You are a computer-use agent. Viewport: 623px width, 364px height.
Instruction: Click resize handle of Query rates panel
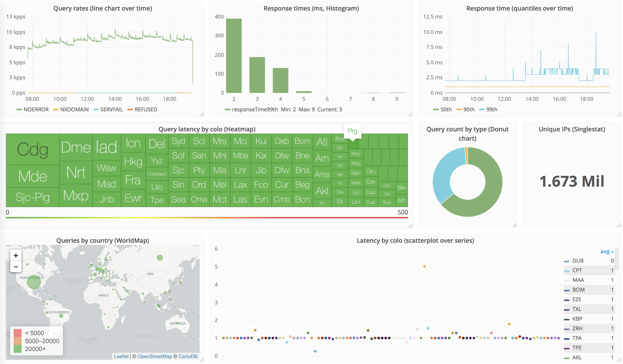point(202,114)
